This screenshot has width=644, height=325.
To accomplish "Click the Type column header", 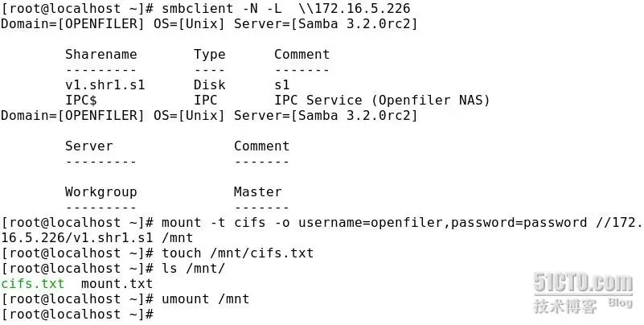I will pyautogui.click(x=210, y=55).
